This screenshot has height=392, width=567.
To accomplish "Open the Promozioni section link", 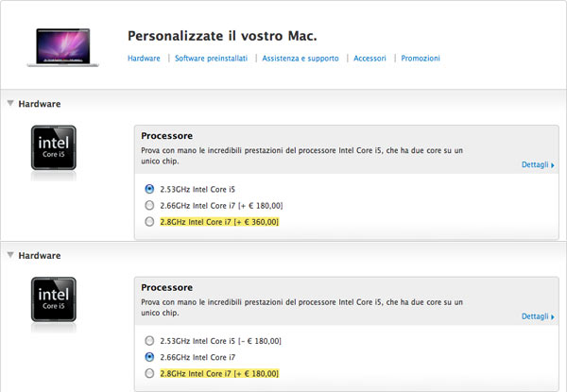I will pyautogui.click(x=421, y=59).
